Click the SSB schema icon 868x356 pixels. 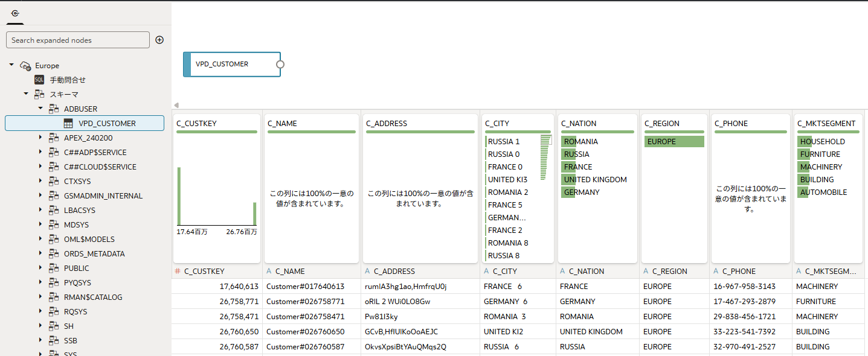pos(54,340)
